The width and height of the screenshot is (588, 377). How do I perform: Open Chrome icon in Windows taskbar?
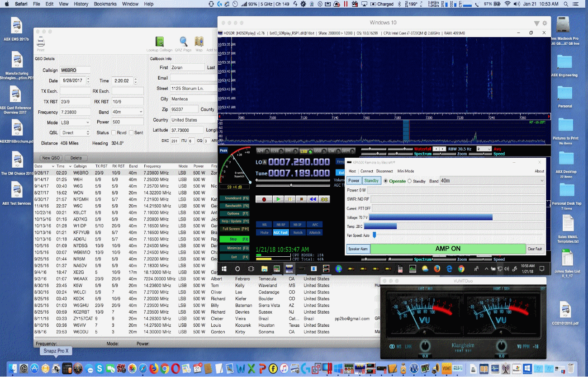[x=461, y=269]
